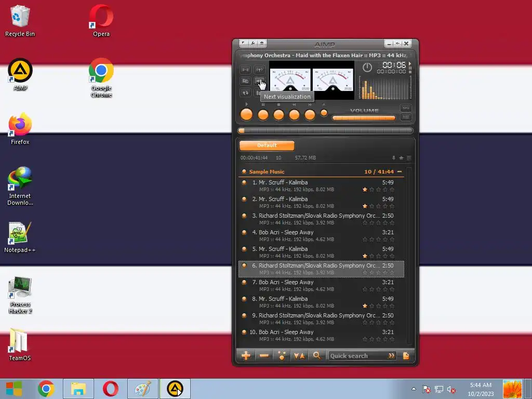Click the time display 00:06
This screenshot has width=532, height=399.
coord(394,64)
